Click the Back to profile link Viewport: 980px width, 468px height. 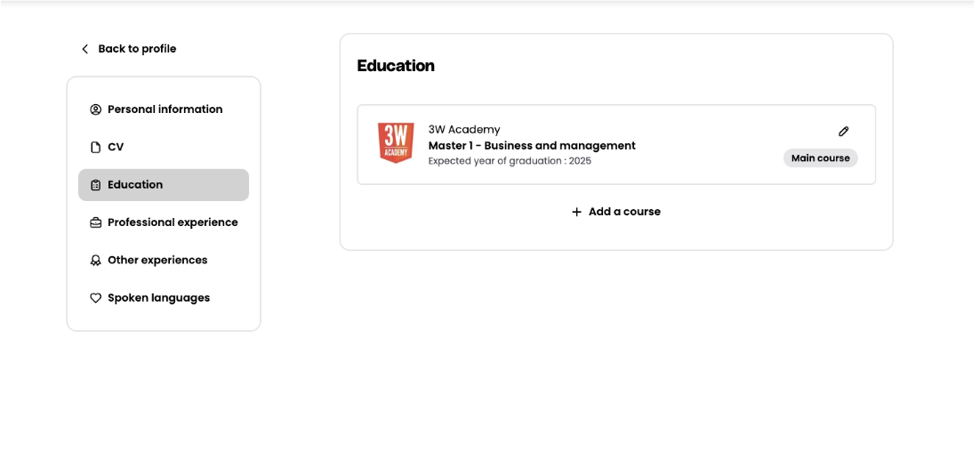click(137, 49)
